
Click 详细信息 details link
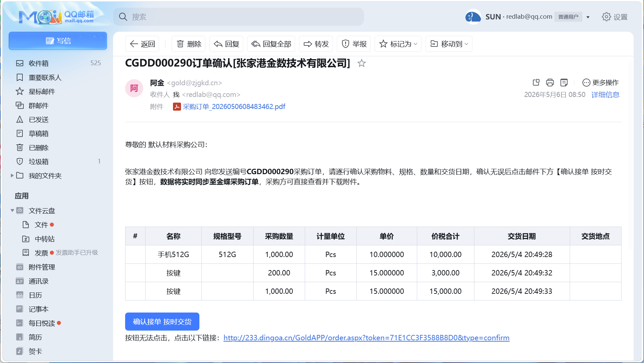tap(605, 95)
